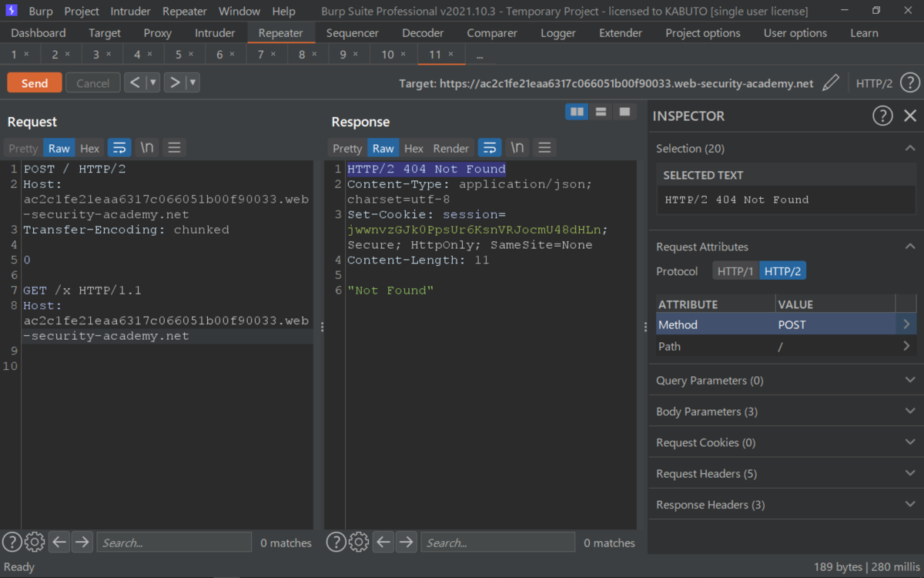924x578 pixels.
Task: Switch Request view to Raw
Action: pos(59,149)
